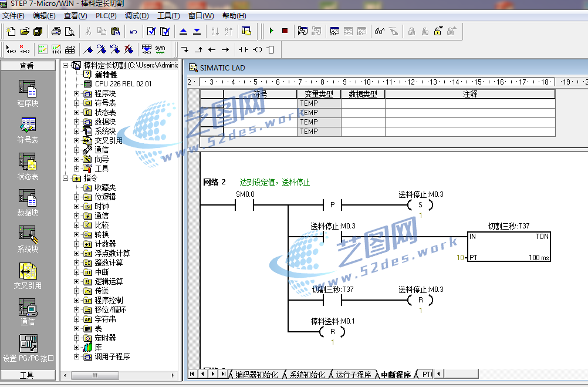Click the Print Preview icon
Viewport: 588px width, 387px height.
point(70,31)
